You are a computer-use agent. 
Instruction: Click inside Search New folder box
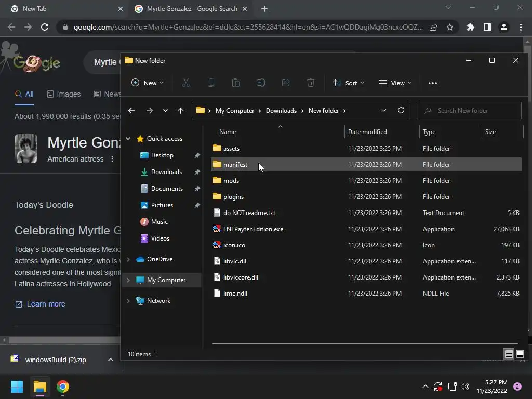[x=469, y=111]
